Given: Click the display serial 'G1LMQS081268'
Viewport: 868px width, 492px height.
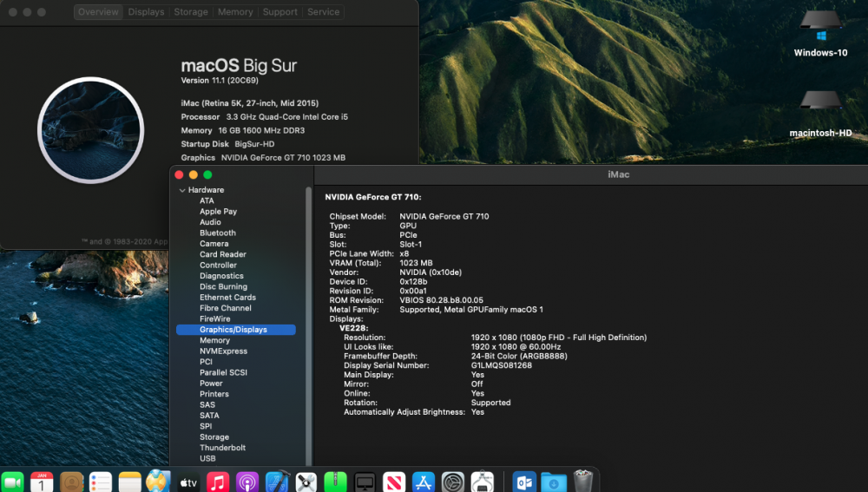Looking at the screenshot, I should [x=501, y=365].
